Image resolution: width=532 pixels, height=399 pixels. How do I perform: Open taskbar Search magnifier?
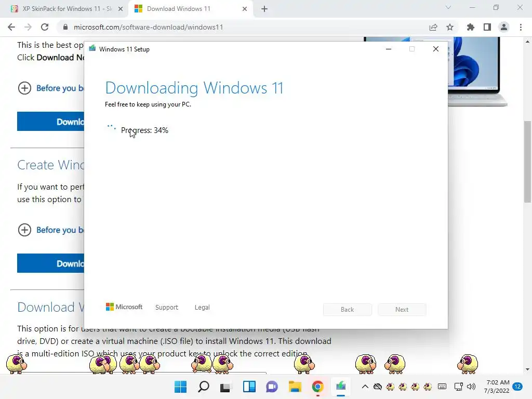pos(204,387)
